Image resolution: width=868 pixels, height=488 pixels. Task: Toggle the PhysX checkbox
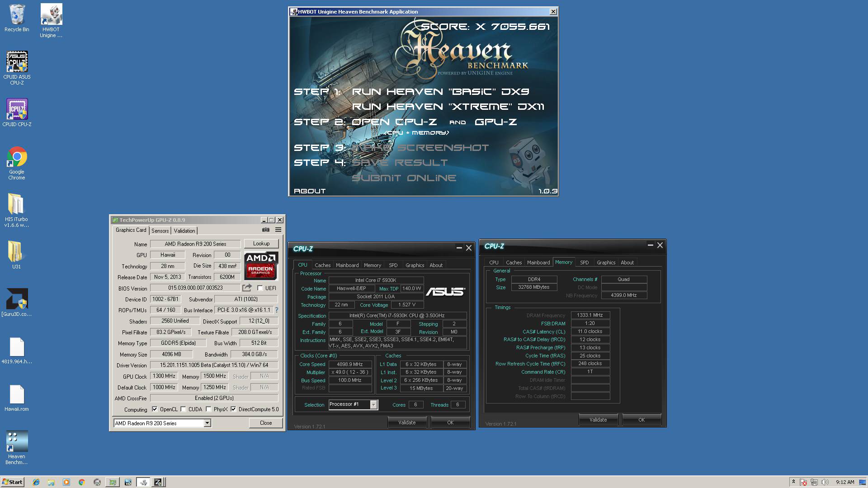tap(208, 409)
